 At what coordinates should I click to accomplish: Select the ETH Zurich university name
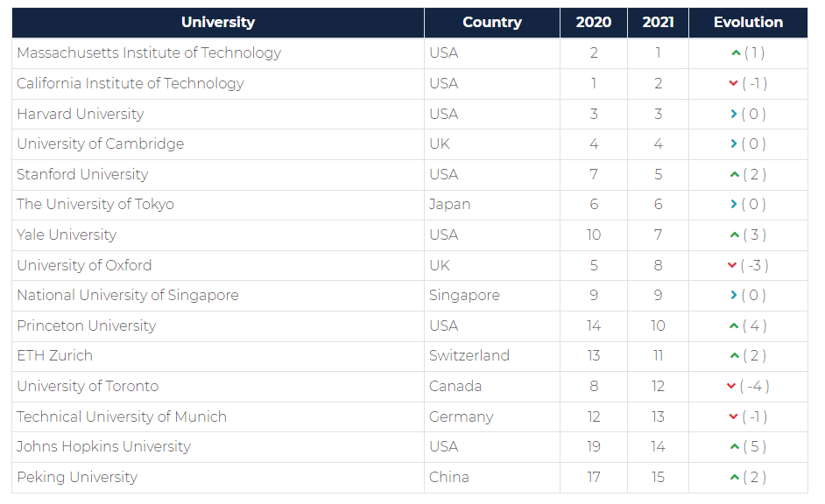tap(54, 356)
